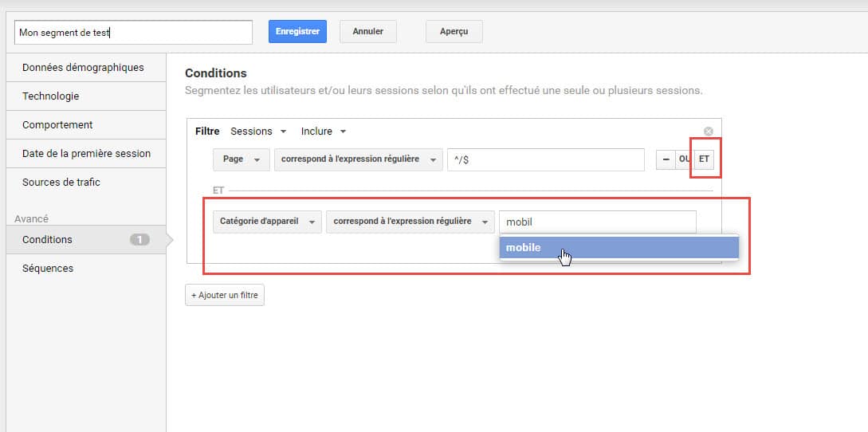
Task: Save the segment with Enregistrer
Action: tap(297, 32)
